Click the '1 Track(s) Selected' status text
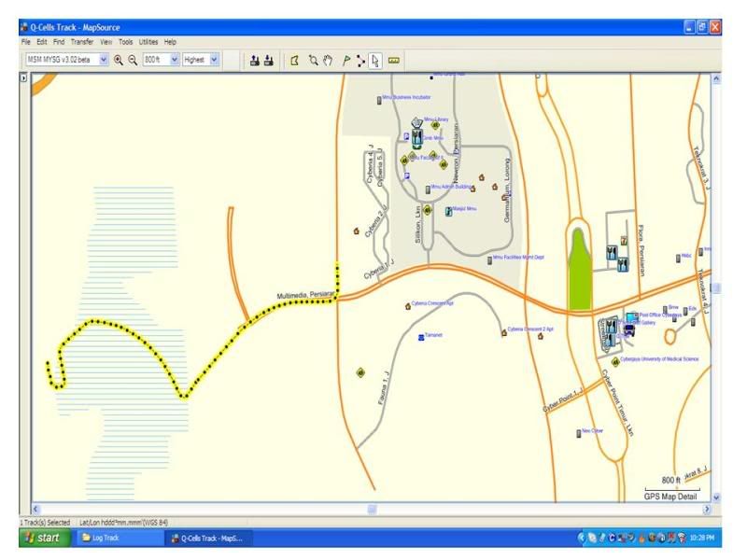Viewport: 747px width, 560px height. click(45, 523)
